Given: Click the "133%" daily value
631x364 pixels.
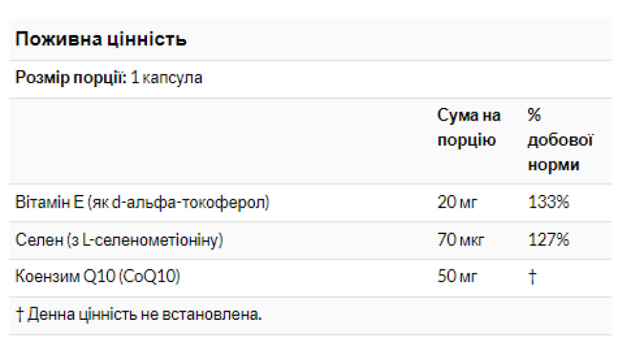Looking at the screenshot, I should pyautogui.click(x=548, y=203).
